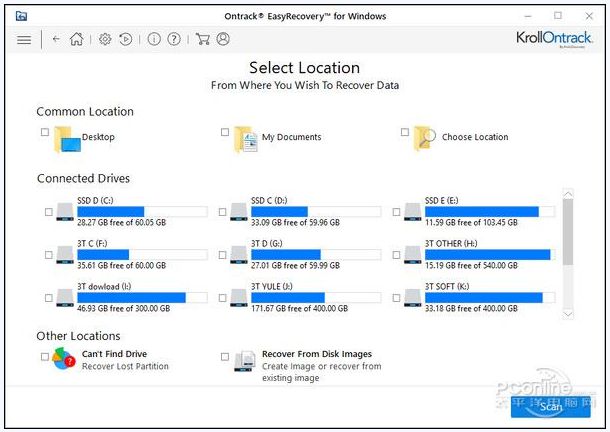Screen dimensions: 610x432
Task: Click the SSD D (C:) usage bar
Action: coord(142,212)
